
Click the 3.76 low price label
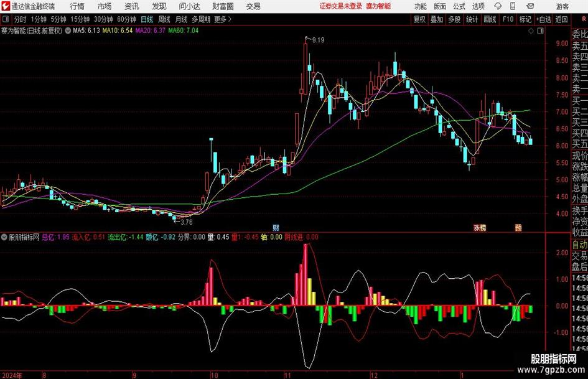[x=187, y=222]
